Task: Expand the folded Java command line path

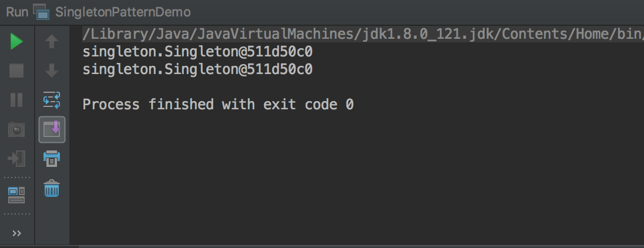Action: tap(363, 34)
